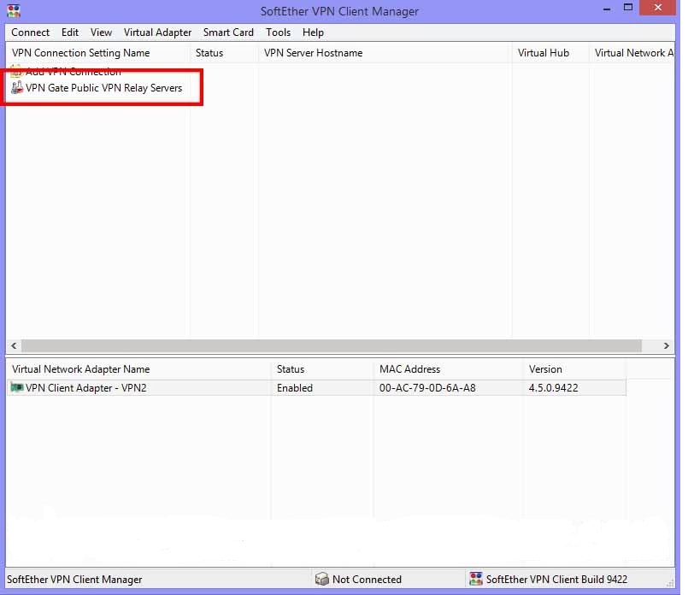Click the horizontal scrollbar right arrow

point(666,345)
